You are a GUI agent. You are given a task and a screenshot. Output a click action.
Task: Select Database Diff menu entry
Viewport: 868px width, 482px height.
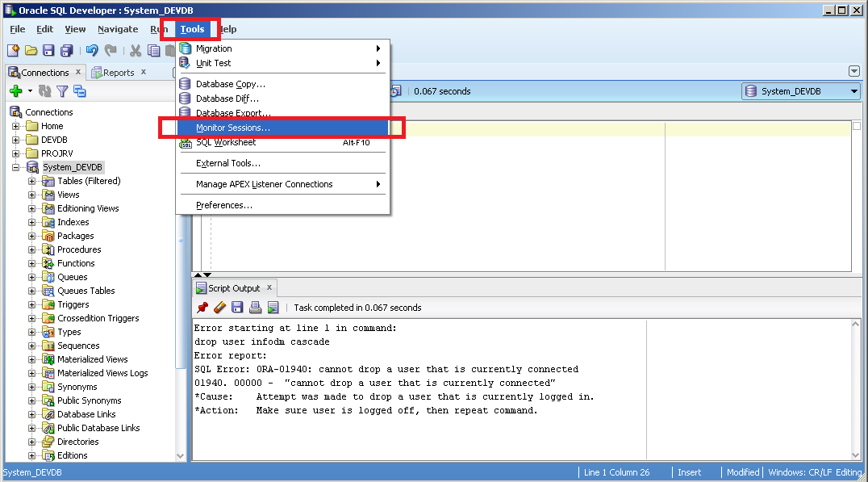pyautogui.click(x=283, y=98)
